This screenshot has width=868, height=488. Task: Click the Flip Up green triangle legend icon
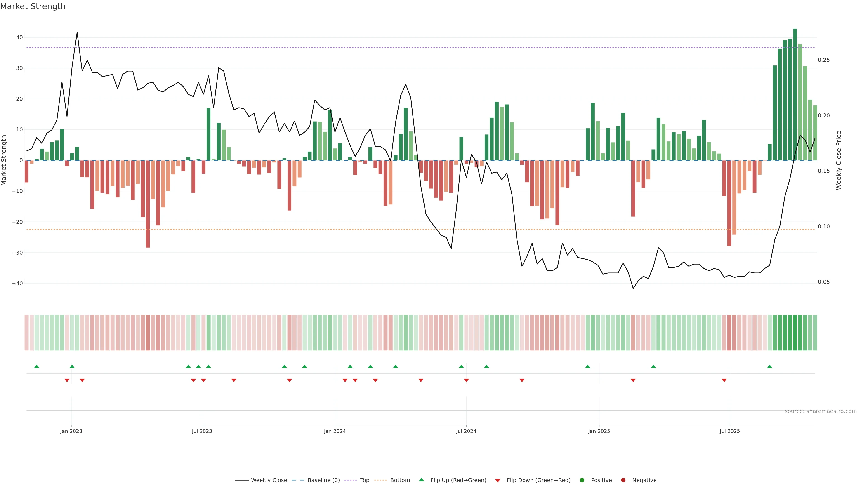[x=421, y=480]
